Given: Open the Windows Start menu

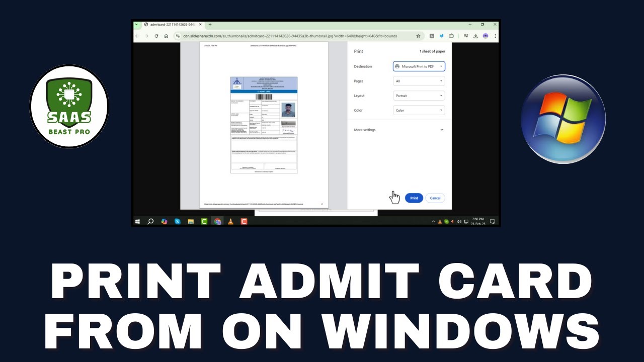Looking at the screenshot, I should coord(137,221).
